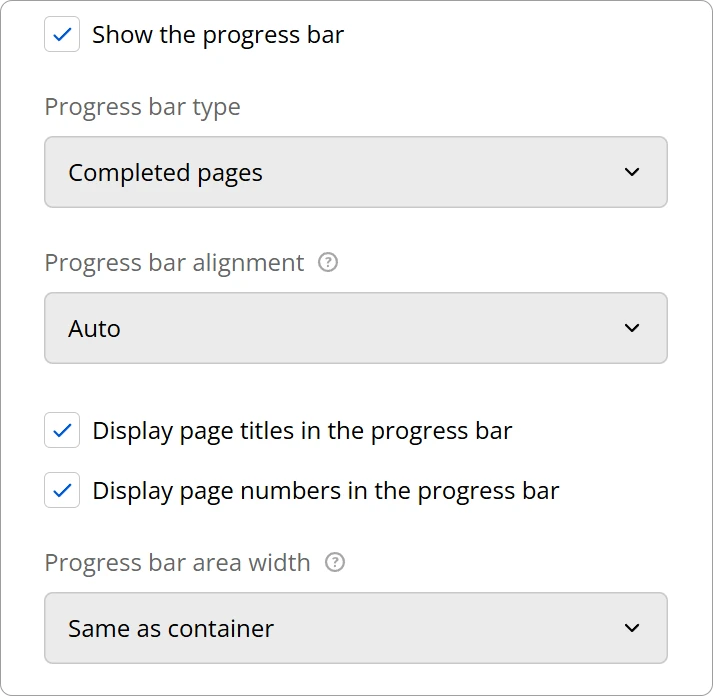The image size is (713, 696).
Task: Open the Progress bar area width dropdown
Action: point(355,628)
